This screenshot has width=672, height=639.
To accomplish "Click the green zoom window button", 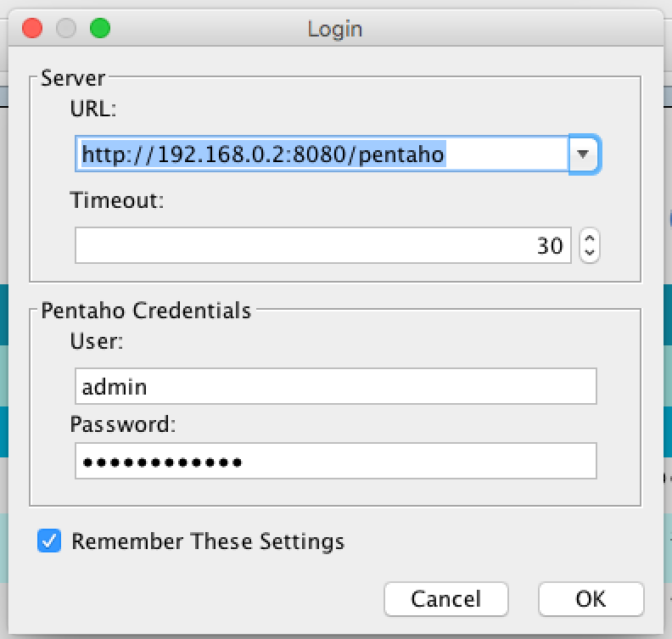I will point(100,28).
